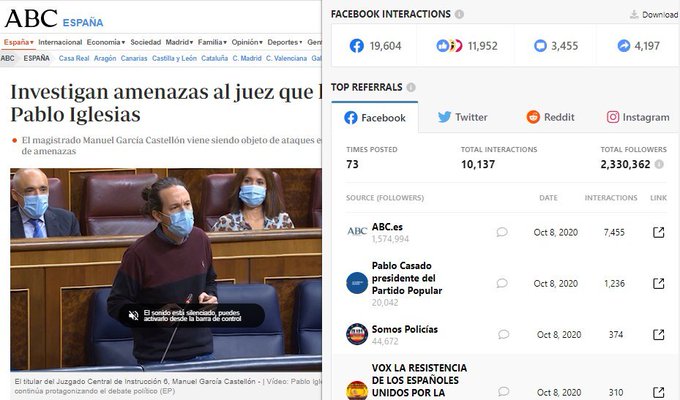
Task: Expand the Opinión dropdown menu
Action: pyautogui.click(x=247, y=42)
